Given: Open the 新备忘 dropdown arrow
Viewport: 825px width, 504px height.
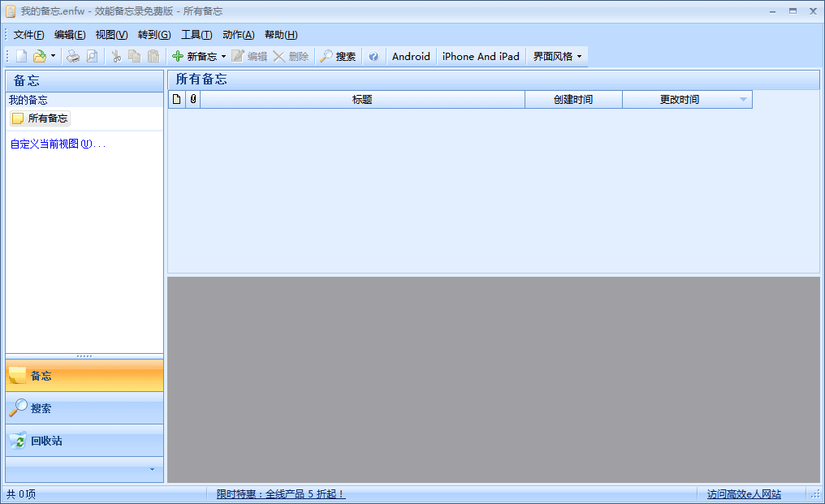Looking at the screenshot, I should click(223, 56).
